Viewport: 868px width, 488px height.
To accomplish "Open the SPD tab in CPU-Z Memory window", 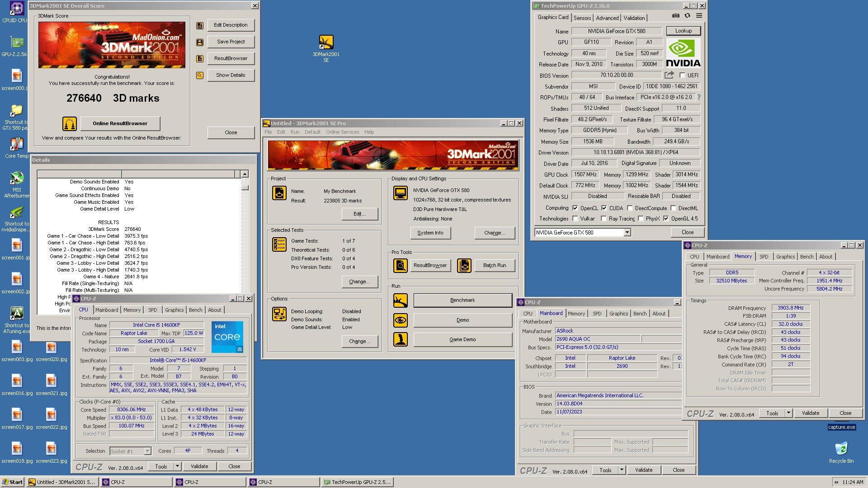I will pyautogui.click(x=764, y=257).
